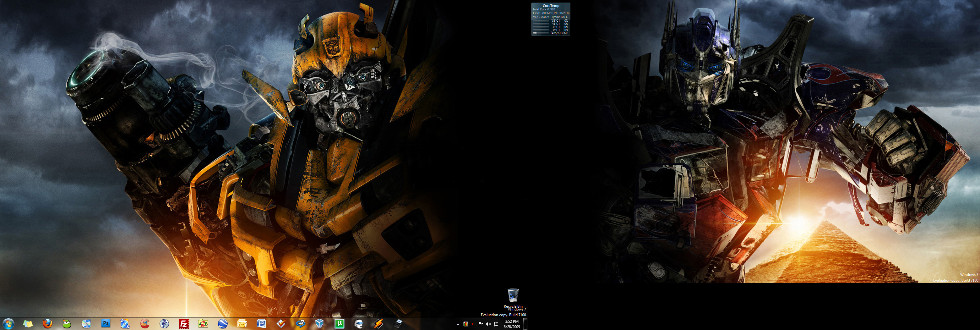Open the iPod icon on taskbar
The width and height of the screenshot is (980, 330).
pyautogui.click(x=398, y=324)
